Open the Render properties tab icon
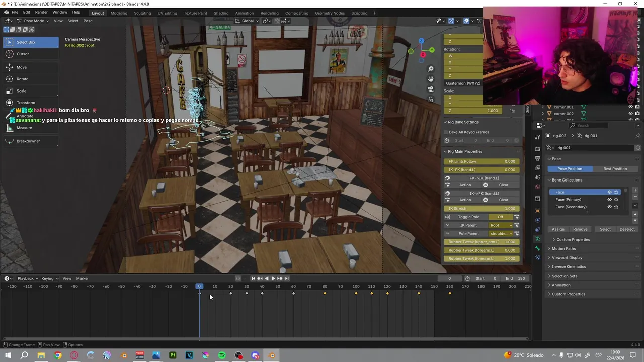This screenshot has height=362, width=644. point(537,149)
